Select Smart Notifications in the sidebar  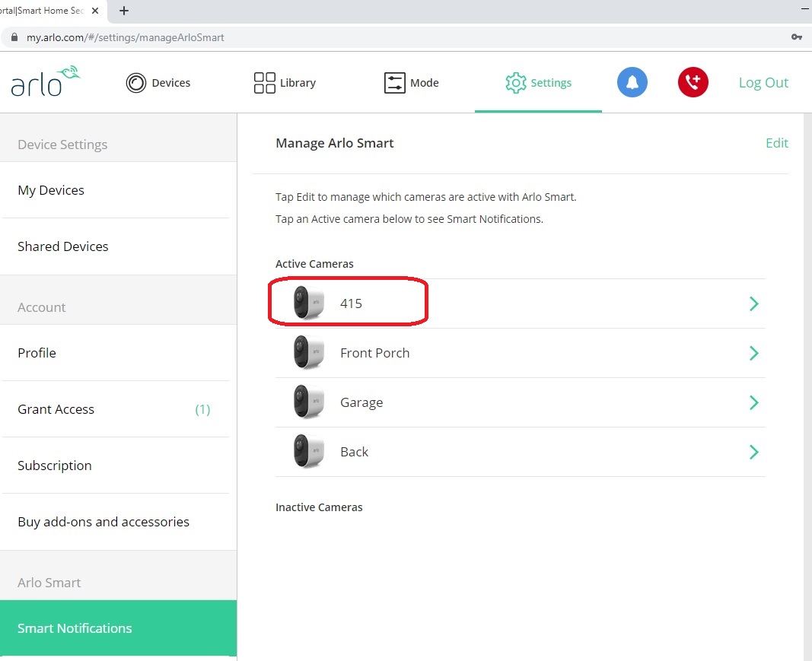74,628
